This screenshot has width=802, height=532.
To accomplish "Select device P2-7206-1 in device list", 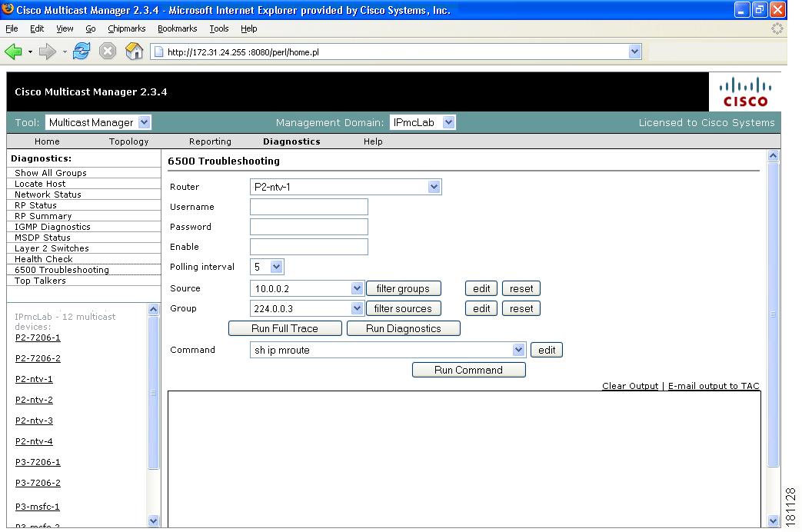I will click(x=38, y=337).
